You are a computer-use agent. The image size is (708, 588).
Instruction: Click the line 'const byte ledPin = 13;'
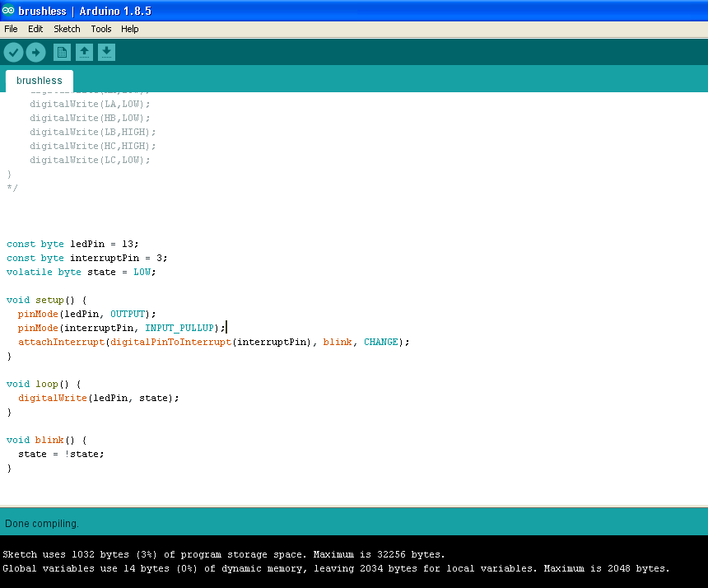point(72,244)
